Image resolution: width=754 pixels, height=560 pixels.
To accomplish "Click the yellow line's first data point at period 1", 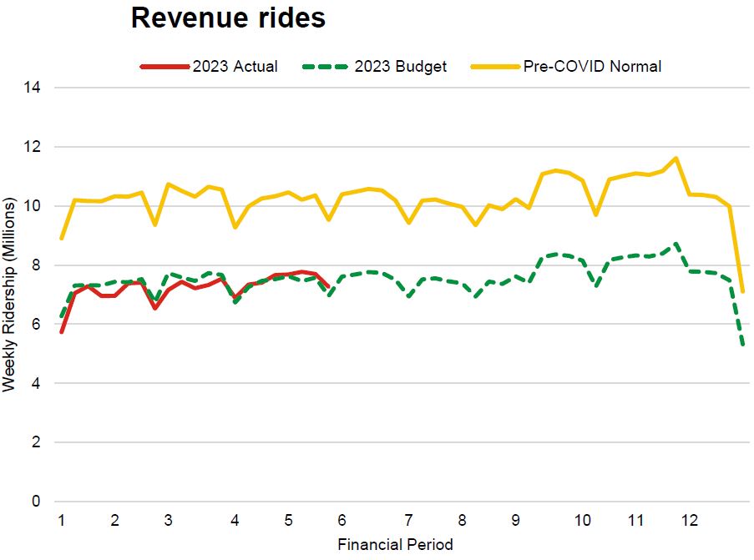I will 62,238.
